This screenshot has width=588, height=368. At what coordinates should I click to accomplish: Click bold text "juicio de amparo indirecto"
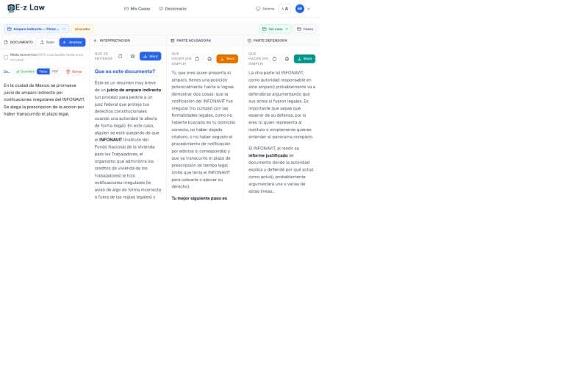click(134, 90)
